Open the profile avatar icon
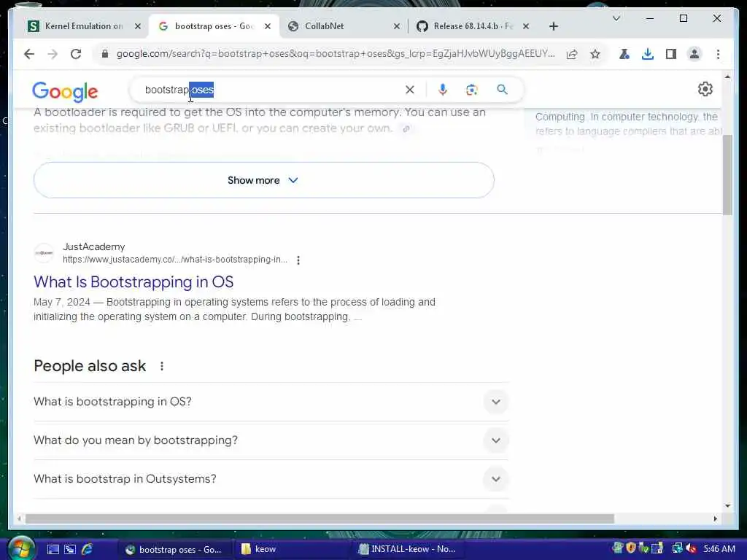747x560 pixels. pos(694,54)
